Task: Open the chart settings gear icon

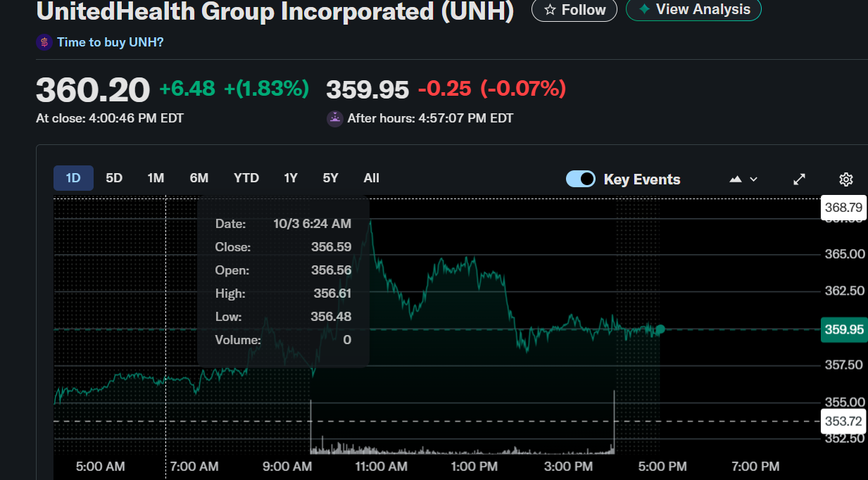Action: 846,179
